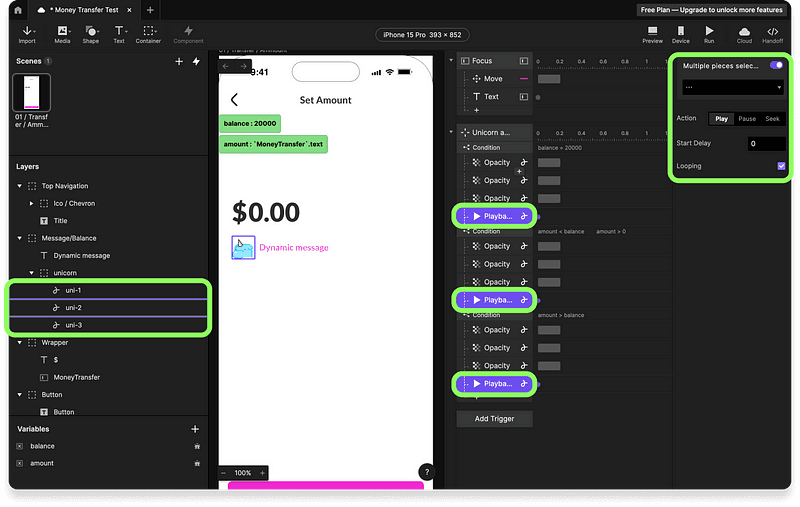The image size is (800, 507).
Task: Select the balance = 20000 condition
Action: click(560, 148)
